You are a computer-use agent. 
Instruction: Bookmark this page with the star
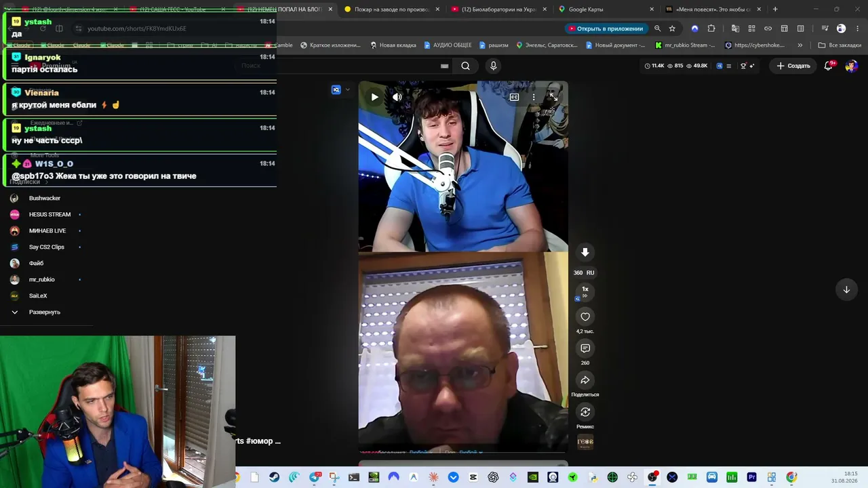pyautogui.click(x=672, y=28)
